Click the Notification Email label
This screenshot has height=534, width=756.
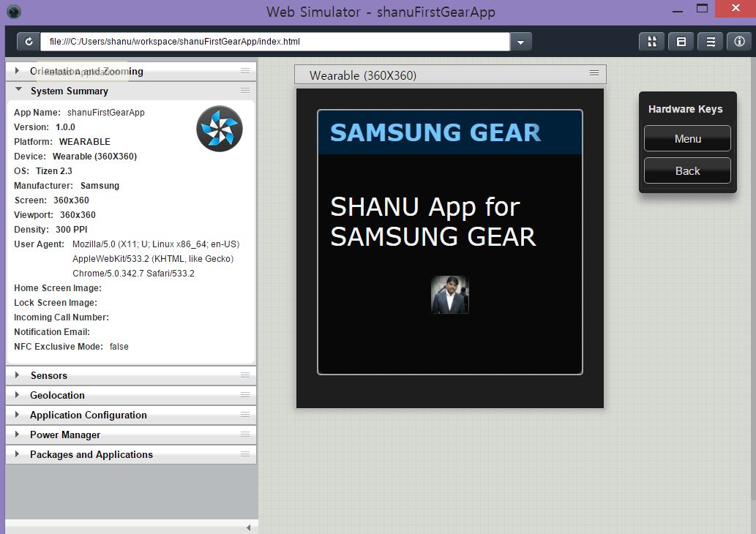[51, 332]
